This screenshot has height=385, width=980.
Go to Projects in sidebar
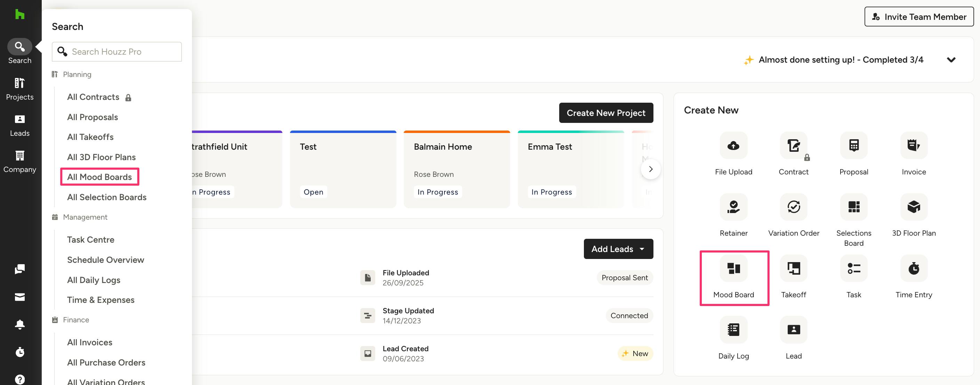pyautogui.click(x=20, y=89)
